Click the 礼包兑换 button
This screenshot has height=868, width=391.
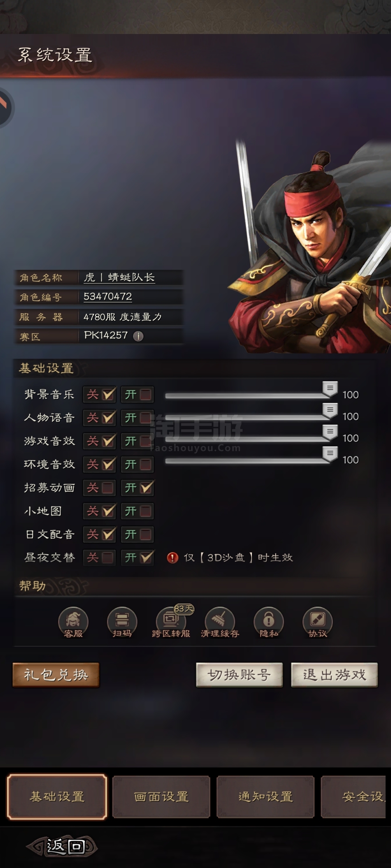pos(56,675)
